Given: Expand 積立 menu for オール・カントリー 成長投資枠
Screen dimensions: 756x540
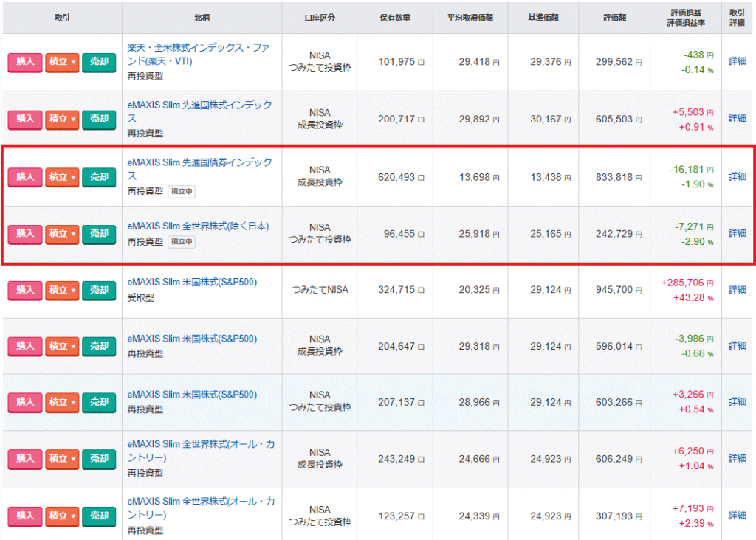Looking at the screenshot, I should coord(62,459).
